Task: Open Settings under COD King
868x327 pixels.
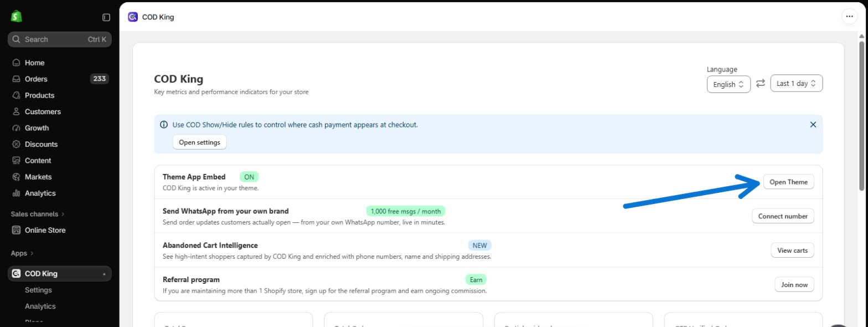Action: [x=38, y=290]
